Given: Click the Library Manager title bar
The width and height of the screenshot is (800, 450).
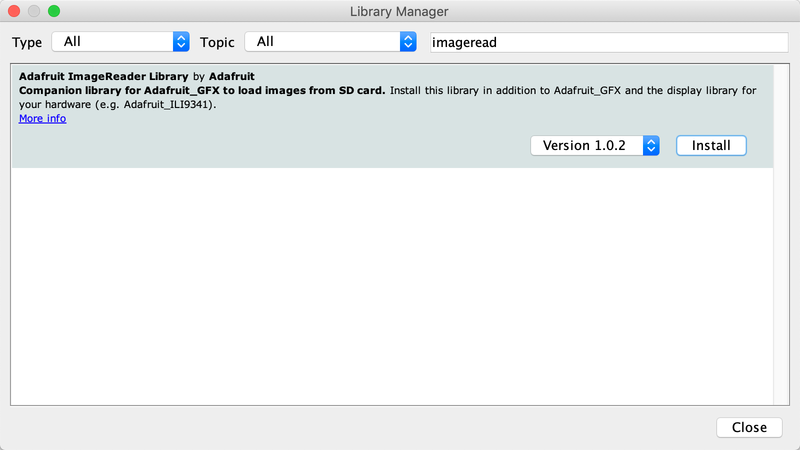Looking at the screenshot, I should (x=400, y=12).
